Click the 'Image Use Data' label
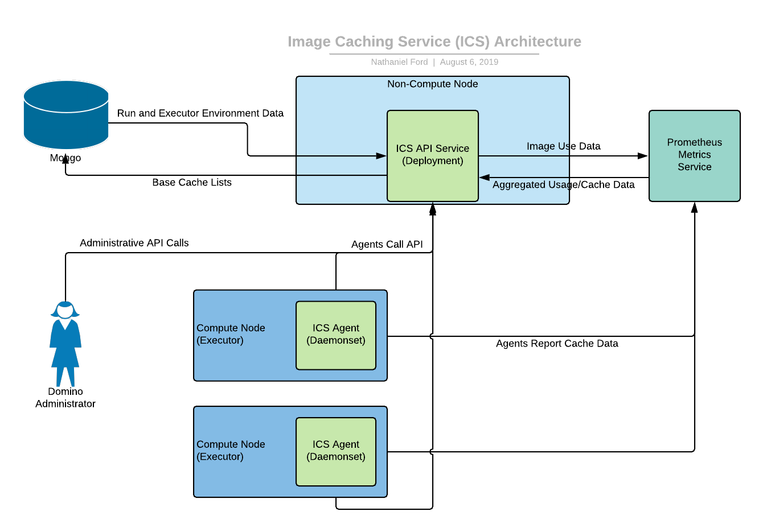Viewport: 763px width, 532px height. (x=564, y=146)
